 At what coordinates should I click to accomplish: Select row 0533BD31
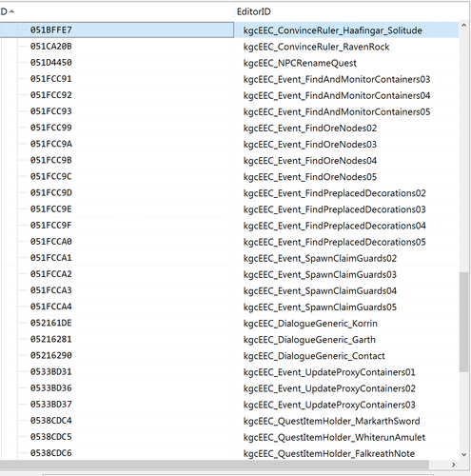(51, 371)
